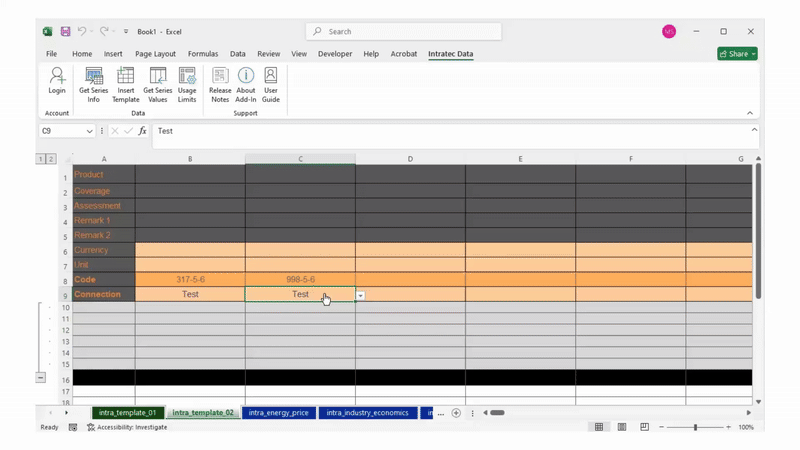Click the Insert Template icon
Screen dimensions: 800x450
click(x=126, y=85)
